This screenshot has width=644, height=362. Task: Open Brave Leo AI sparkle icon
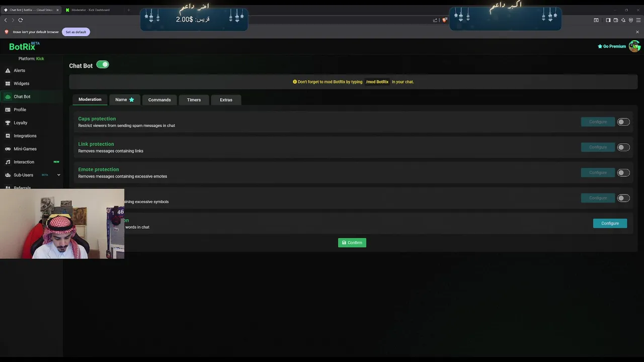click(x=623, y=20)
